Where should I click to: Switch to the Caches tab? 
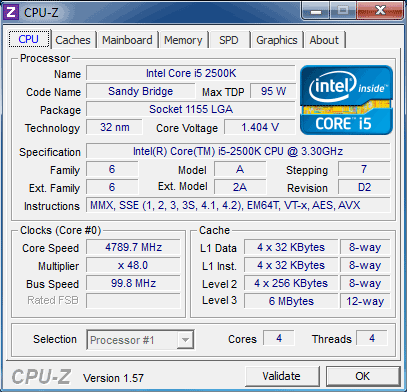[73, 40]
